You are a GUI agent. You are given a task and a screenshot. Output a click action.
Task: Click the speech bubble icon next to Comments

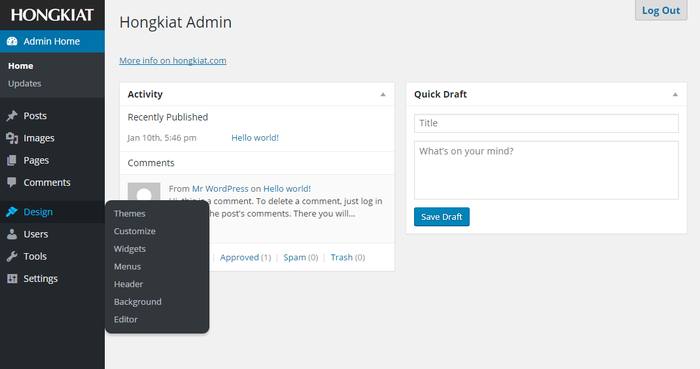pos(12,182)
